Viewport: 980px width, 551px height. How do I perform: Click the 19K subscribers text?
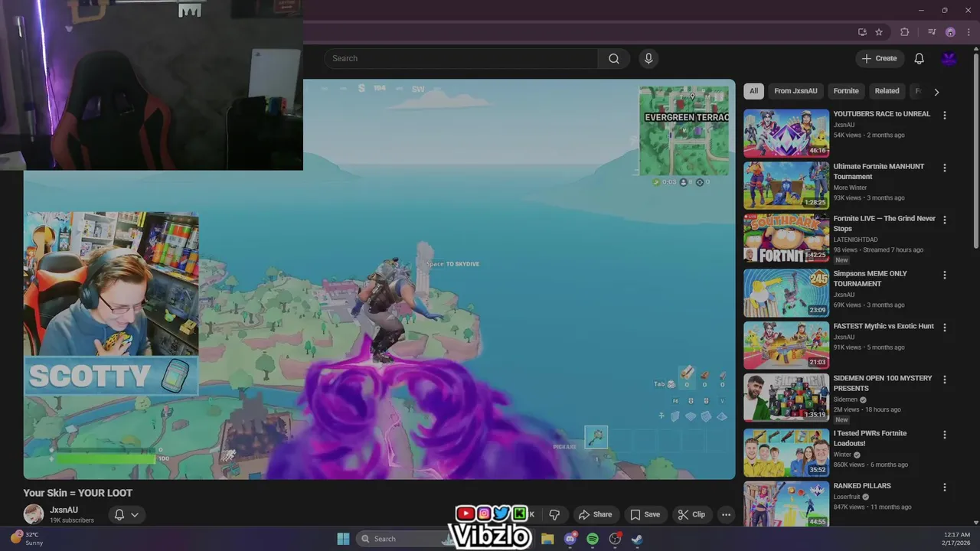tap(72, 520)
